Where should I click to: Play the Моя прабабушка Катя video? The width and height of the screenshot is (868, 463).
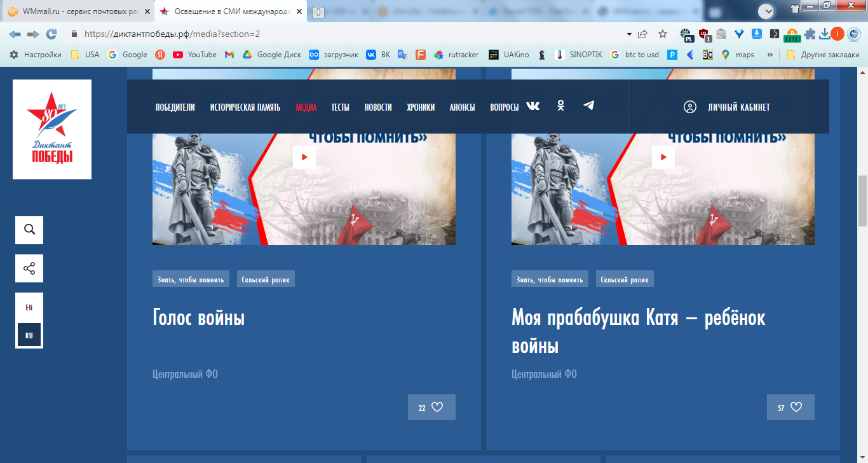click(663, 156)
